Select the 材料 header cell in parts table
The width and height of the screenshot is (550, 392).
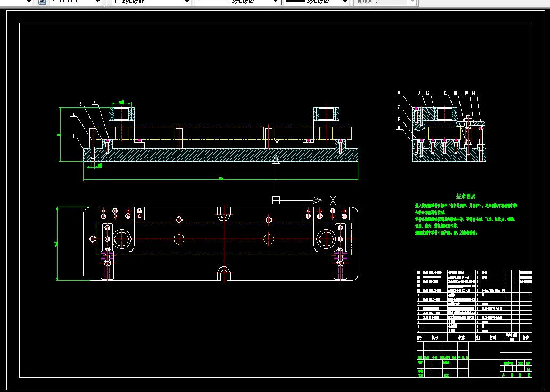[493, 337]
